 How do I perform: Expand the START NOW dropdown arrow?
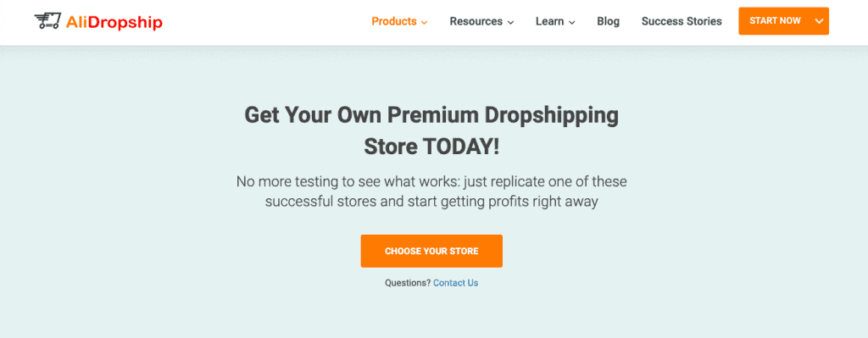(x=820, y=21)
